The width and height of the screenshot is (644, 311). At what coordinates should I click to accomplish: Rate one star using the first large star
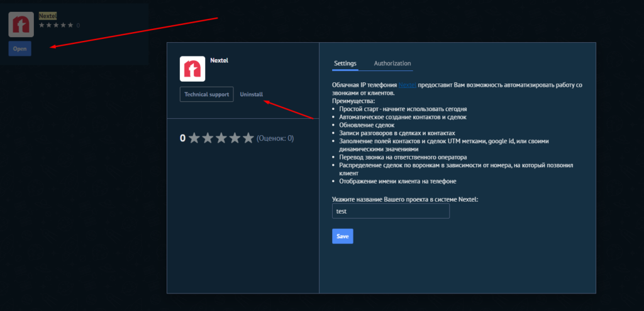(194, 138)
